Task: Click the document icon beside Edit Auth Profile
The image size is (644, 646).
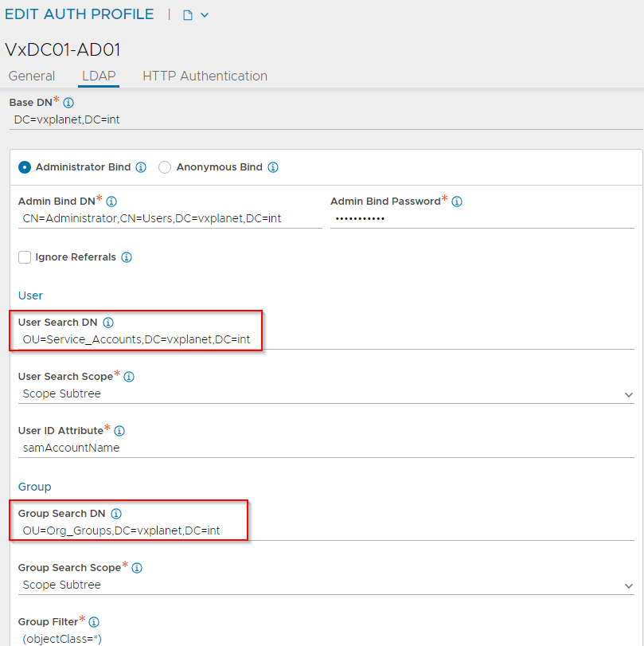Action: pos(188,15)
